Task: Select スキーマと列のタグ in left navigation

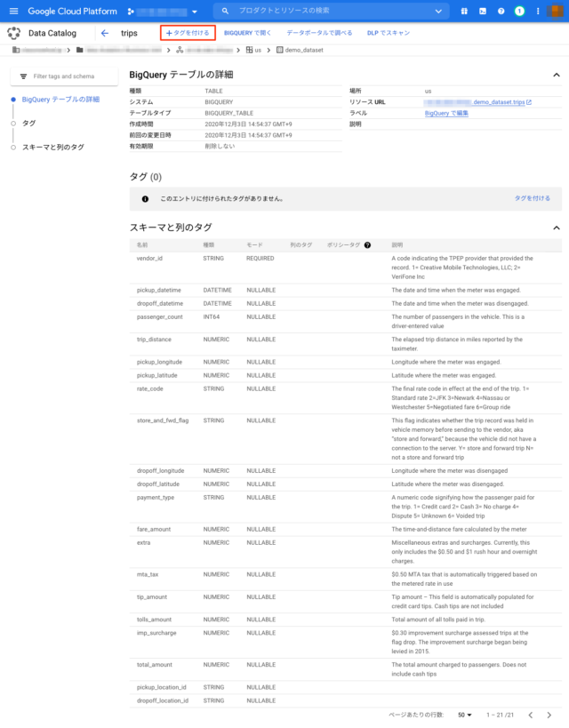Action: tap(53, 147)
